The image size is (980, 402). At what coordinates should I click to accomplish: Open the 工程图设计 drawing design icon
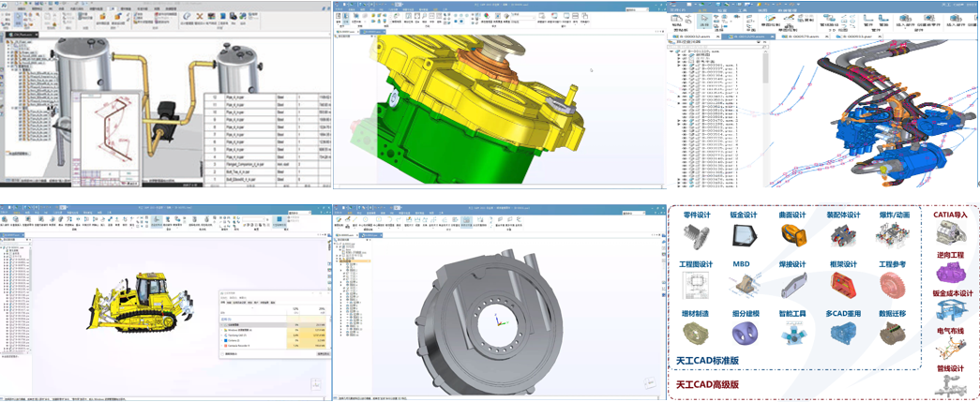[696, 284]
